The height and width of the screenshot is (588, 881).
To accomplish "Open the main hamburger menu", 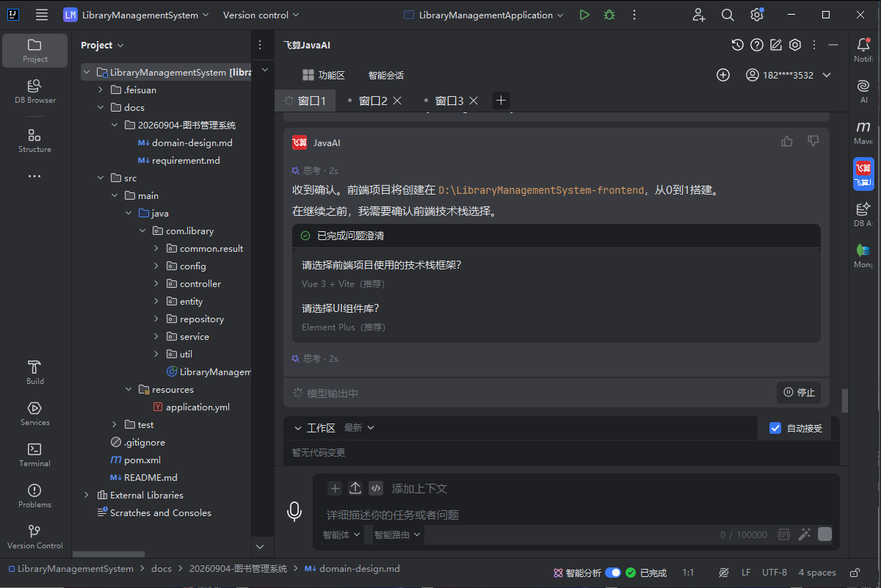I will (42, 15).
